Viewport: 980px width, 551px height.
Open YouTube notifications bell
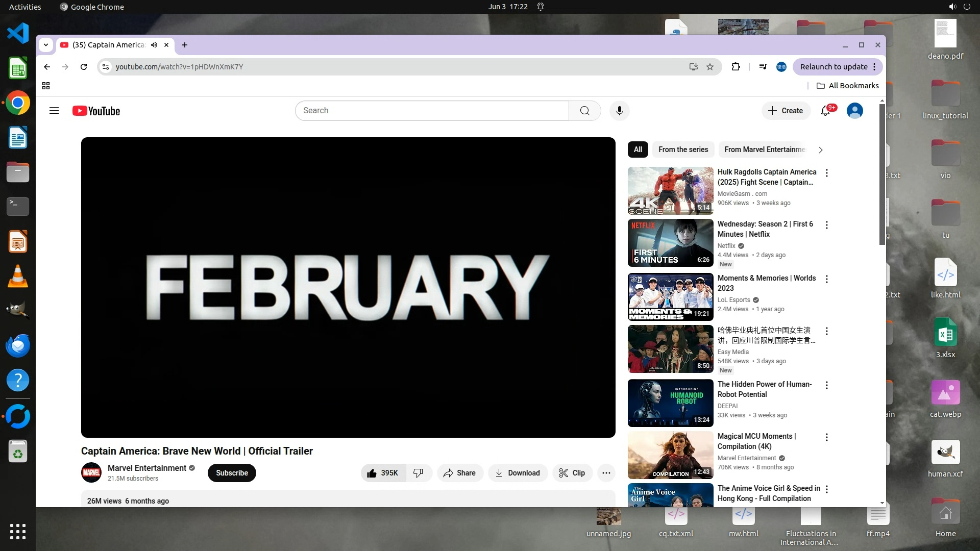click(825, 111)
